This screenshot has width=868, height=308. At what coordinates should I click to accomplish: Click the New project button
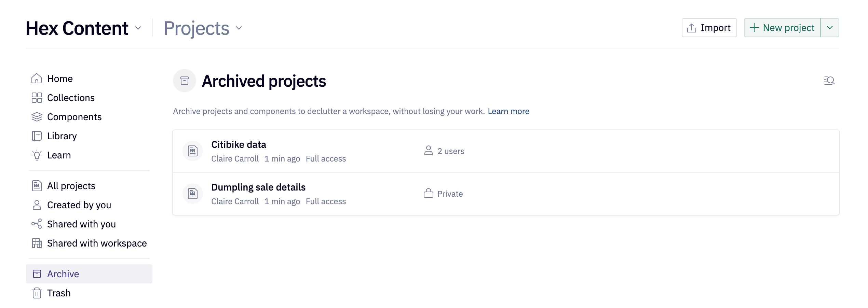782,28
